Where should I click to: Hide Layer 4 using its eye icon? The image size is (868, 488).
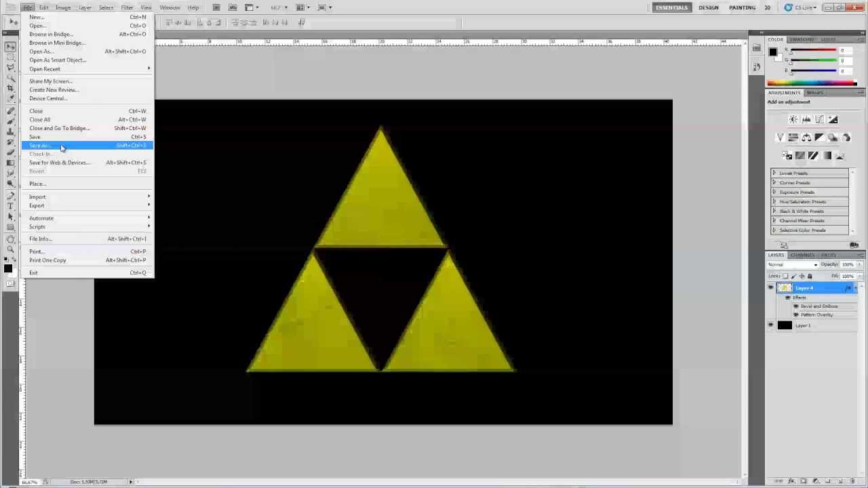[x=770, y=288]
